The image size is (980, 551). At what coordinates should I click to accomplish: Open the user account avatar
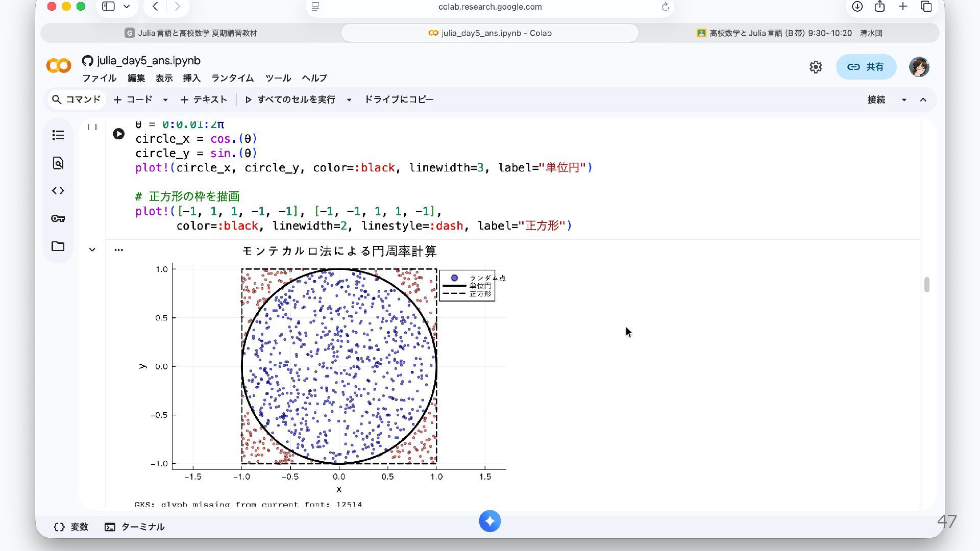click(x=919, y=67)
